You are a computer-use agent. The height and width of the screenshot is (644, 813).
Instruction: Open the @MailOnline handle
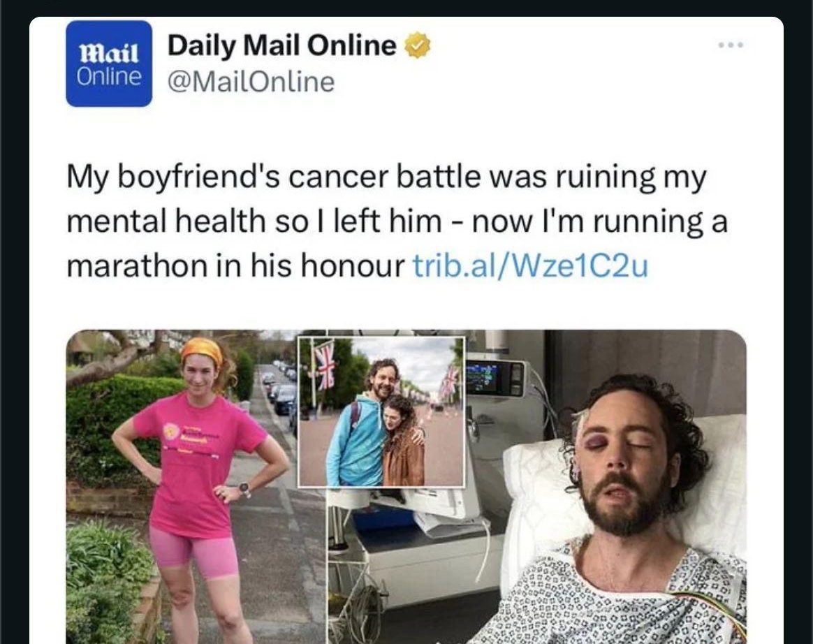tap(251, 82)
